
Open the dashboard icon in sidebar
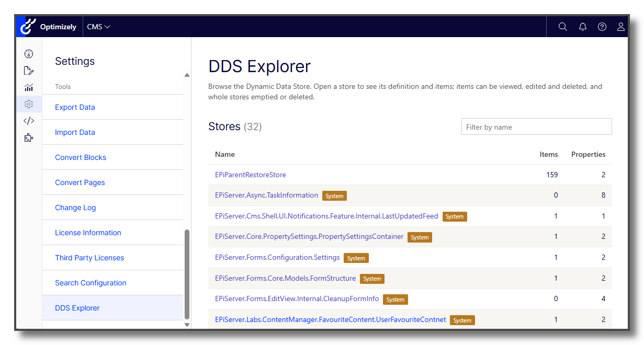pyautogui.click(x=29, y=54)
